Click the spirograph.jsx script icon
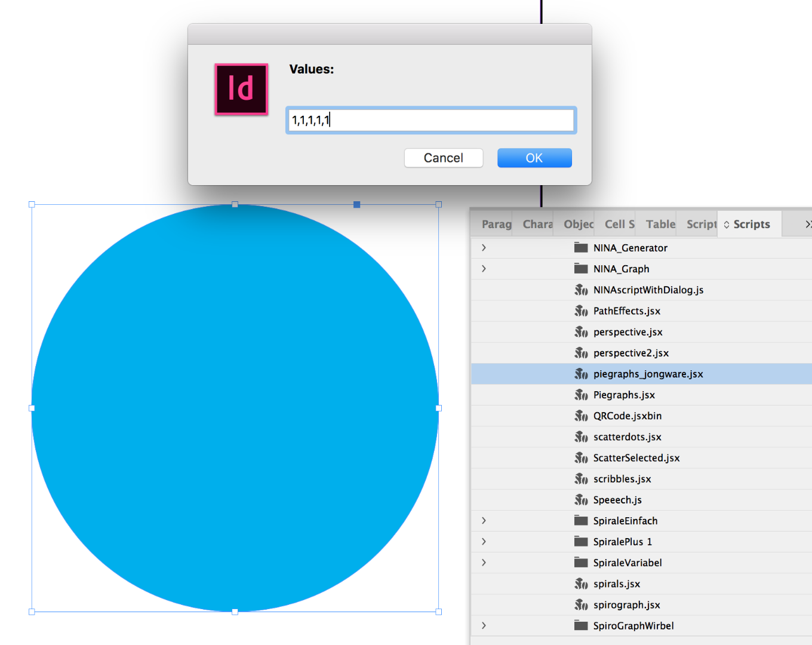Image resolution: width=812 pixels, height=645 pixels. tap(581, 604)
